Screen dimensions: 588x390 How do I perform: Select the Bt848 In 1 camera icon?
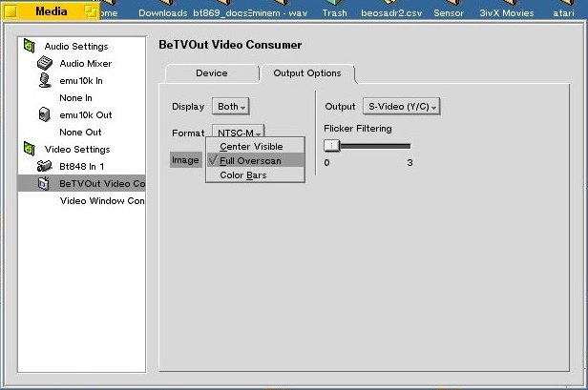(x=44, y=166)
